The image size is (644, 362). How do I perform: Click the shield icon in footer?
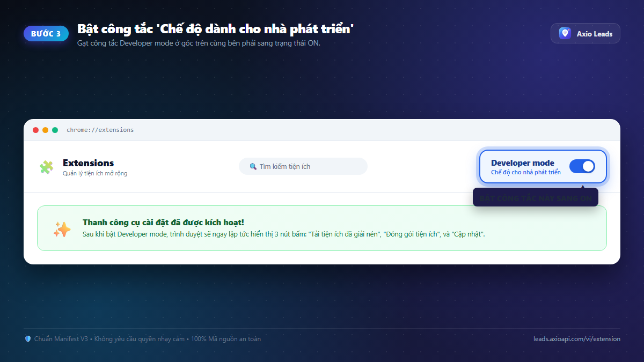pos(28,339)
